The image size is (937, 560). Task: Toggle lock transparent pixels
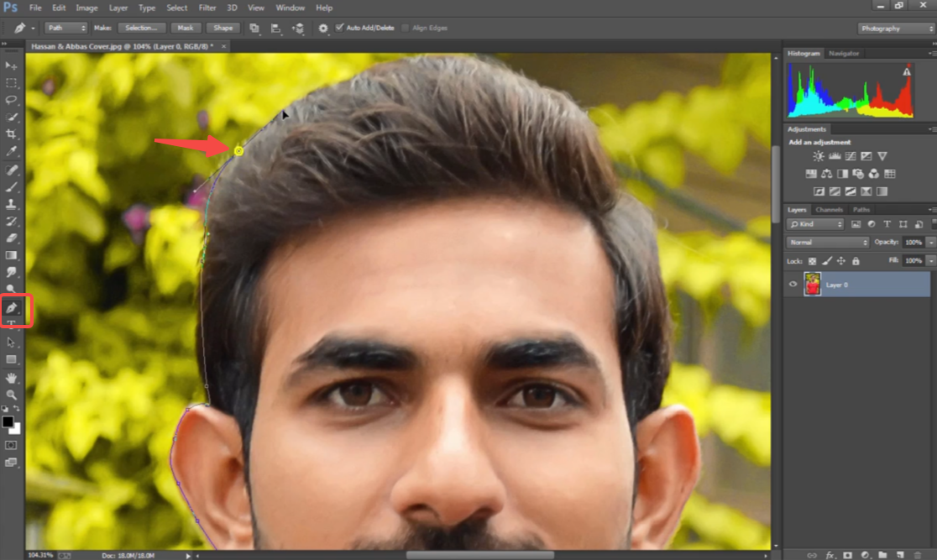[x=812, y=261]
